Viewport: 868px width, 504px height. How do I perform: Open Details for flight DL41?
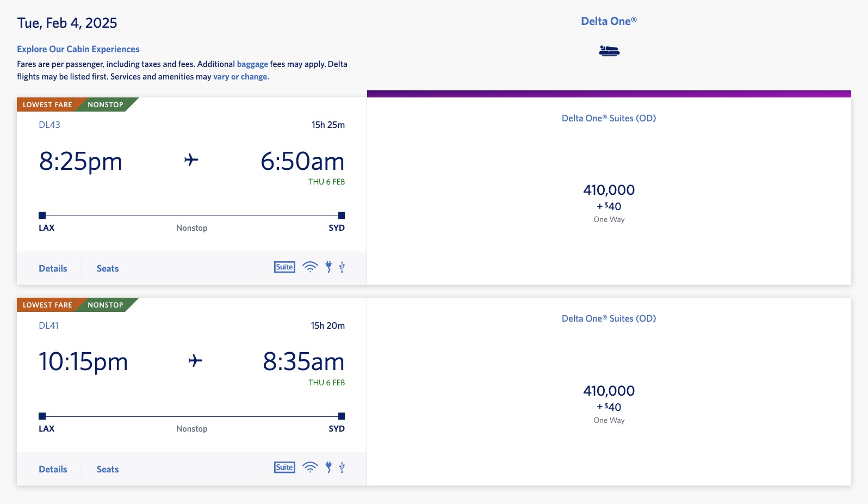(52, 469)
